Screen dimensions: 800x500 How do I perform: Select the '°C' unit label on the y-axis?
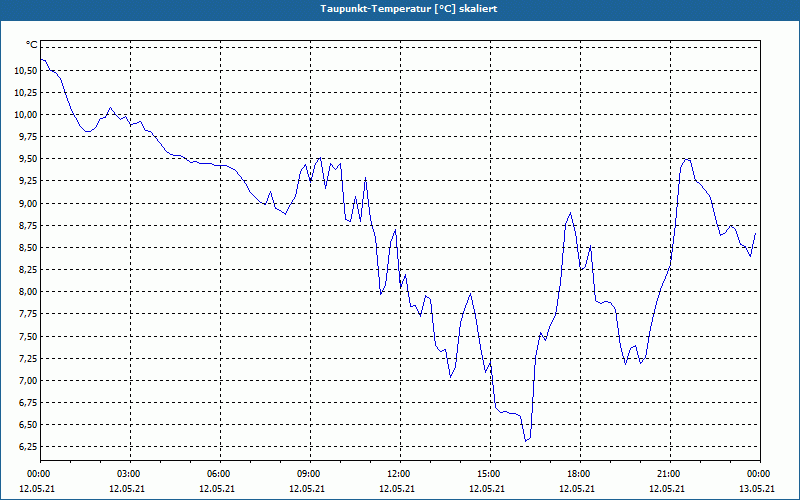[31, 45]
